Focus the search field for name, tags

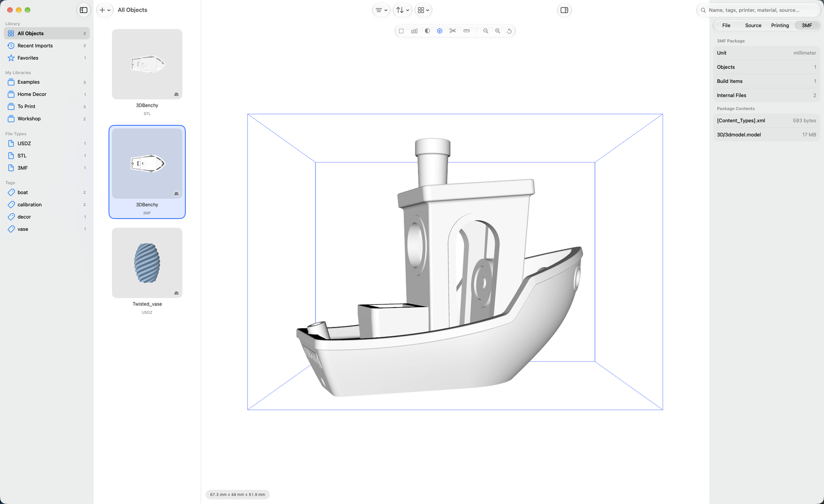click(x=760, y=10)
